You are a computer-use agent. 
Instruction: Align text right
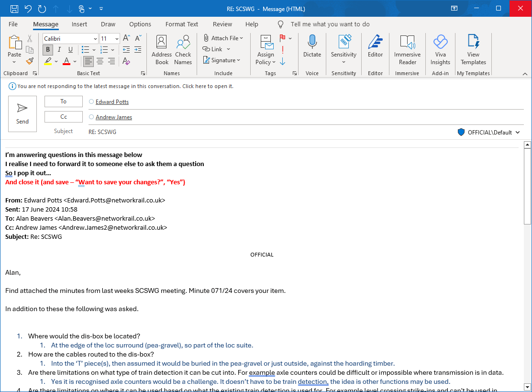point(111,61)
